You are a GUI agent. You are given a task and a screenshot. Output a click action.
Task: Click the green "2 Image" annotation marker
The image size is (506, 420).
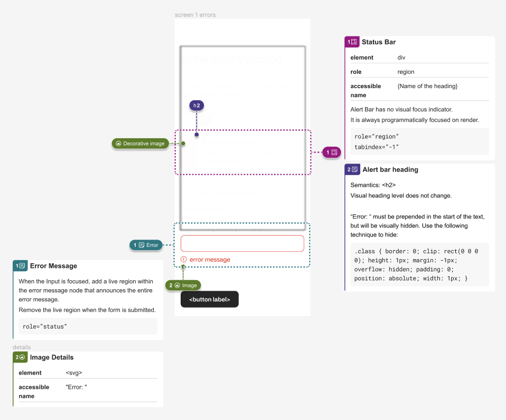point(183,285)
